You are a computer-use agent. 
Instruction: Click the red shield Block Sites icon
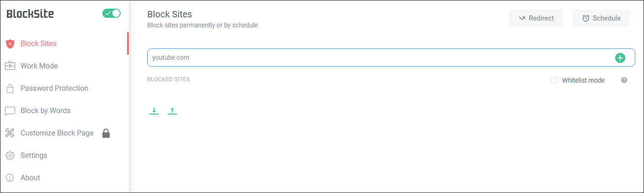tap(10, 44)
